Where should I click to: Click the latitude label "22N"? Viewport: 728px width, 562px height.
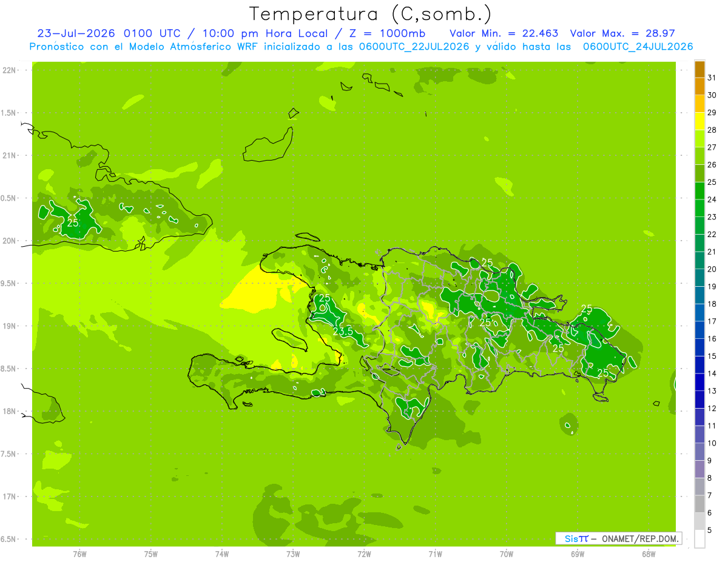9,70
